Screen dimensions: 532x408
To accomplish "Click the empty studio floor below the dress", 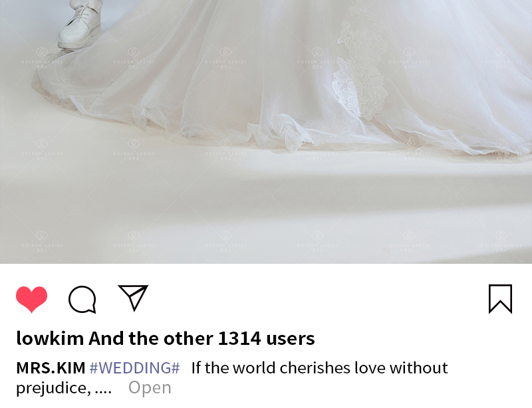I will pos(266,210).
